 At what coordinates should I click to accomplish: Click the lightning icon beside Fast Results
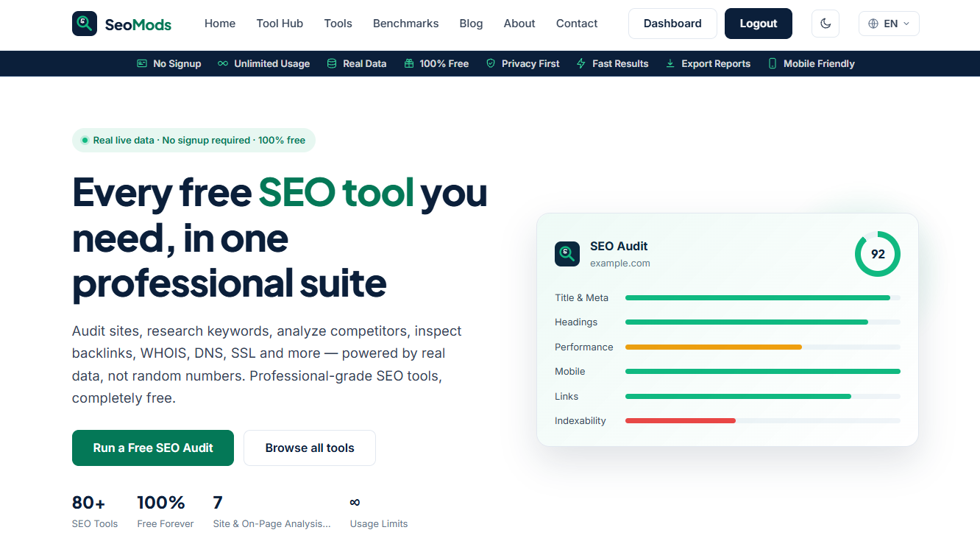click(x=581, y=63)
